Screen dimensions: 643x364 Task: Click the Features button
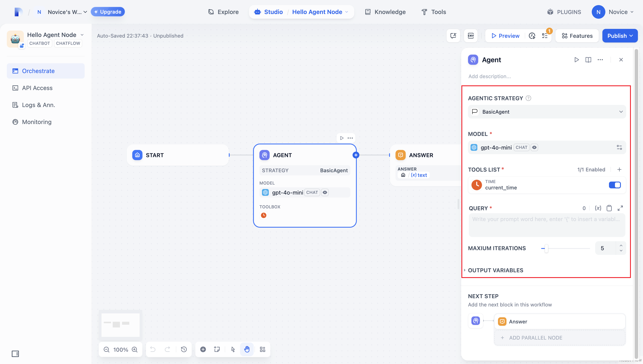[x=577, y=36]
